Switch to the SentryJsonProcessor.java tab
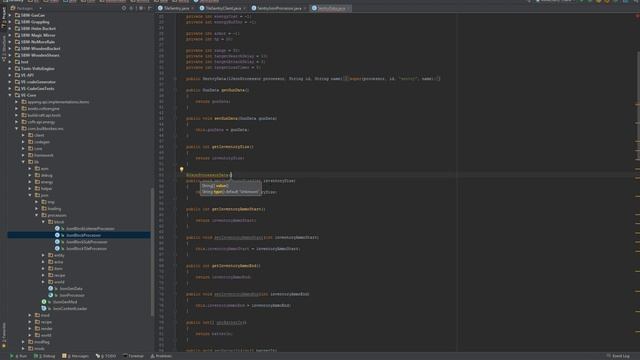 [x=280, y=8]
